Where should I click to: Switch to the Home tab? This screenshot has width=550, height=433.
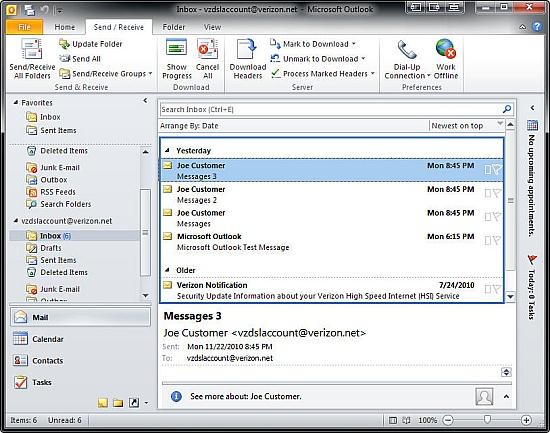65,27
